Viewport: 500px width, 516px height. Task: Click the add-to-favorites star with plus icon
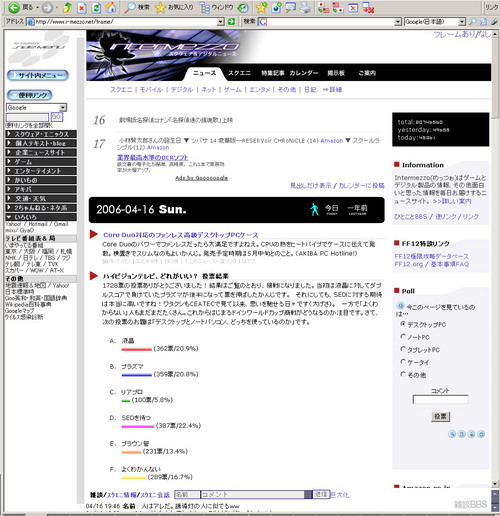[261, 7]
